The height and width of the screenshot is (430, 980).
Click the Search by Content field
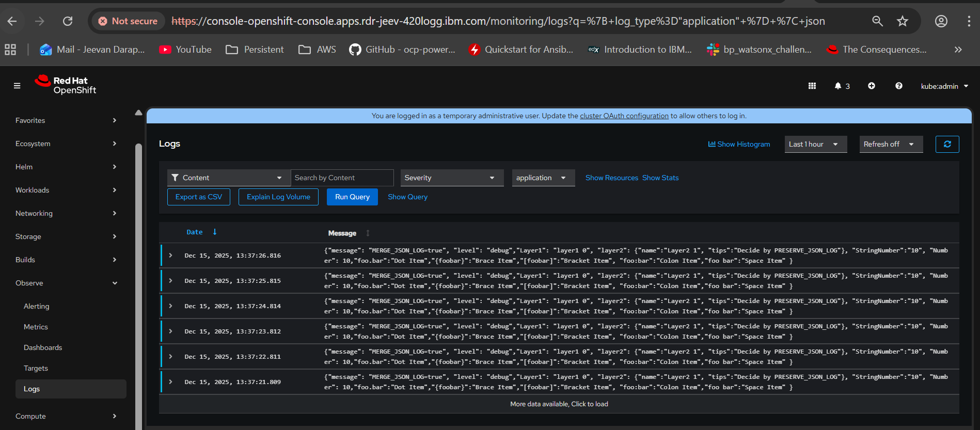tap(342, 178)
